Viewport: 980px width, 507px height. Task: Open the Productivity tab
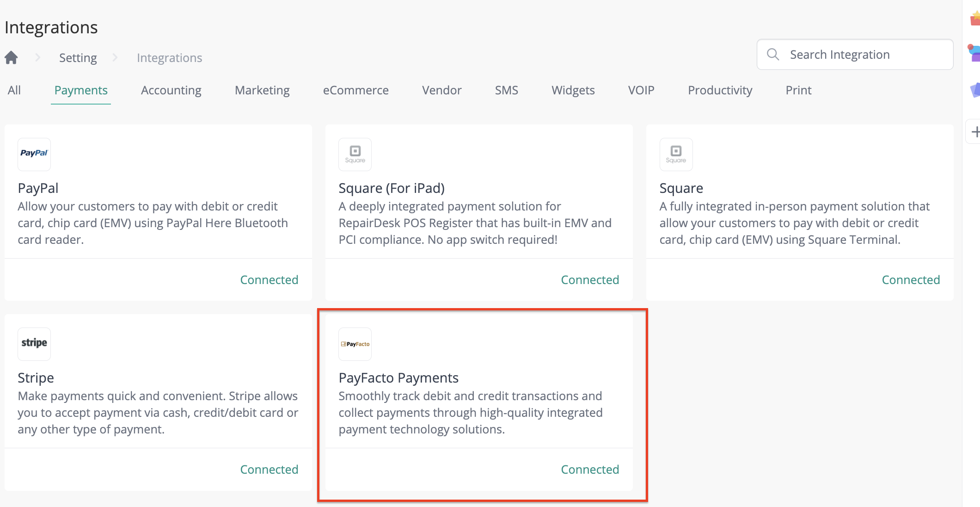coord(720,90)
